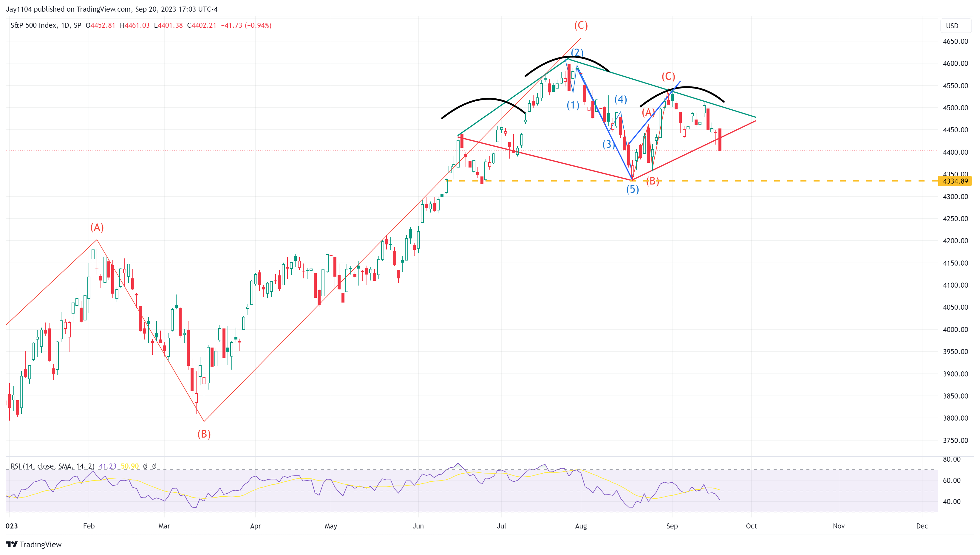Click the high value H4461.03
The image size is (980, 555).
[x=135, y=26]
